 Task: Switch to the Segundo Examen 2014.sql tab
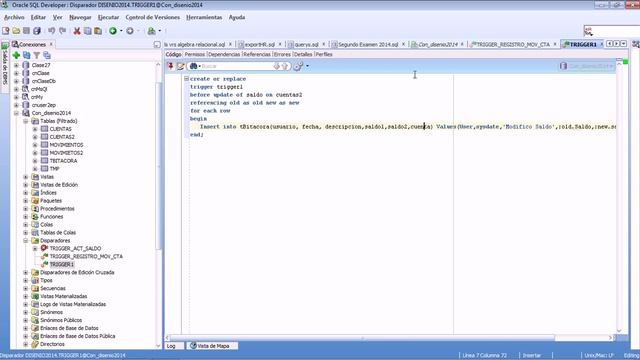[368, 44]
